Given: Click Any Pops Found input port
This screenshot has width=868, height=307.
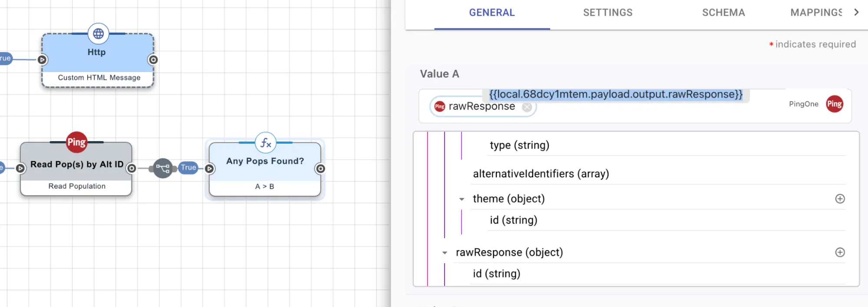Looking at the screenshot, I should pyautogui.click(x=209, y=168).
